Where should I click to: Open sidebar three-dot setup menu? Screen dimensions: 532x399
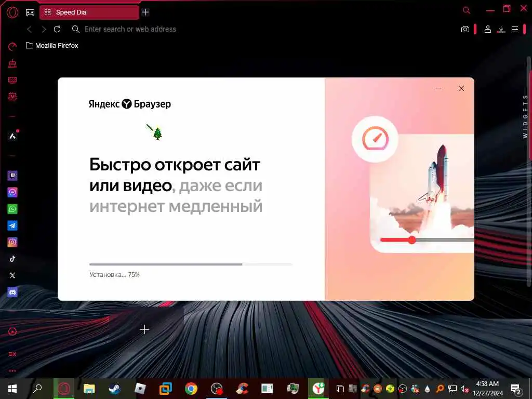(x=12, y=371)
